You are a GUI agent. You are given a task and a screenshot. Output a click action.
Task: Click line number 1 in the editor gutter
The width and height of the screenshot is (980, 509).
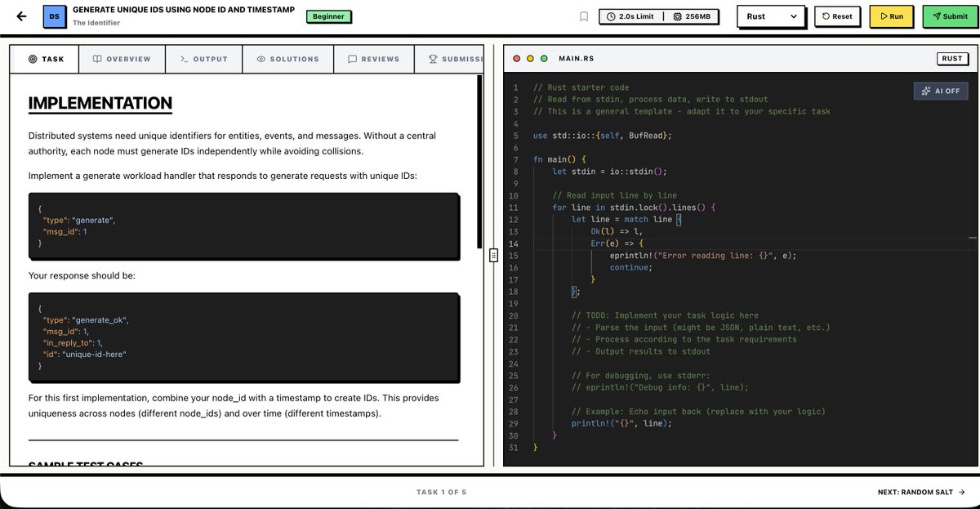coord(516,87)
